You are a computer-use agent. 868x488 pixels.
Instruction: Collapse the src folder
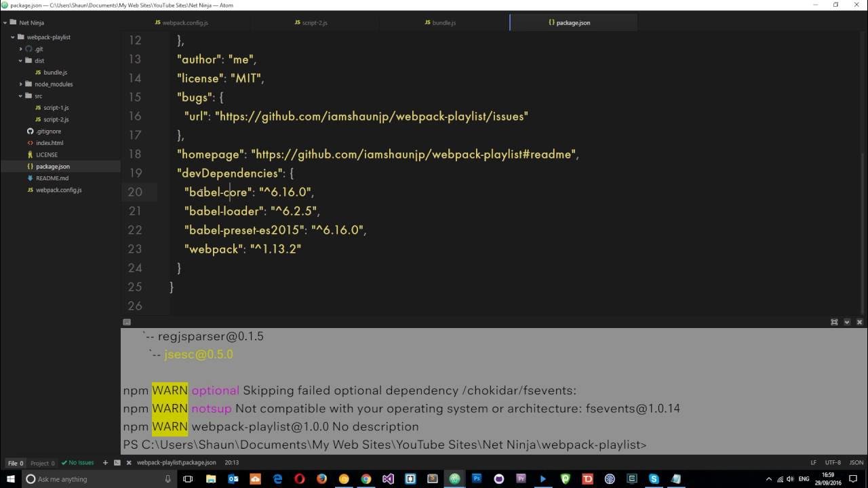coord(21,96)
